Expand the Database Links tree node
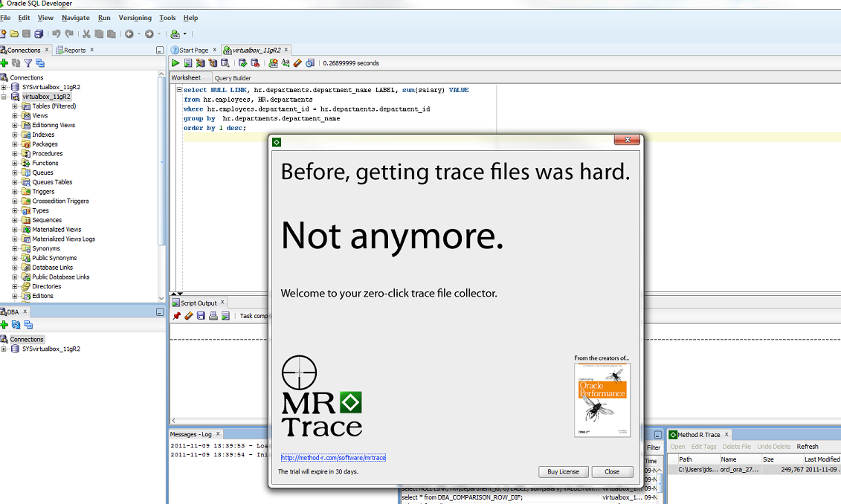The width and height of the screenshot is (841, 504). pos(15,268)
